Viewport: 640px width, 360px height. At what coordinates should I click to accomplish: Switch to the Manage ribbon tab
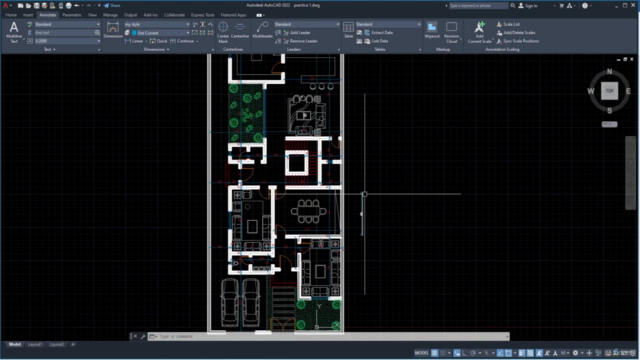pyautogui.click(x=110, y=15)
